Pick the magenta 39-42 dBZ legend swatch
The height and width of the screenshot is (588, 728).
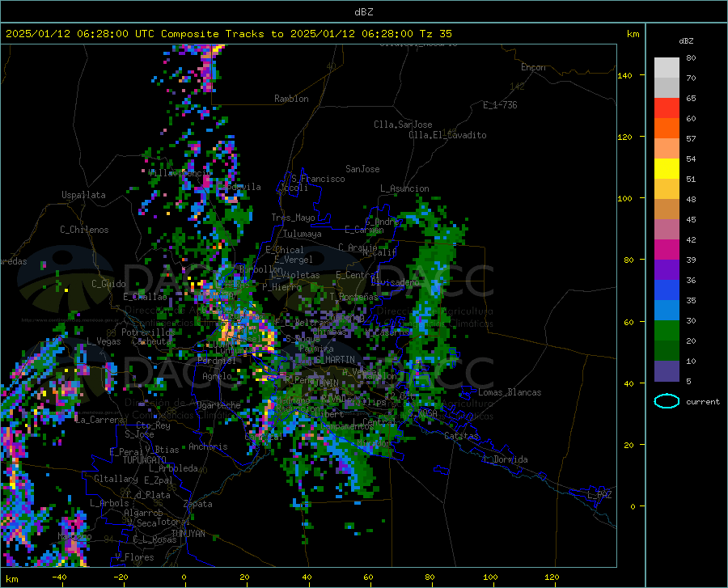[x=667, y=250]
